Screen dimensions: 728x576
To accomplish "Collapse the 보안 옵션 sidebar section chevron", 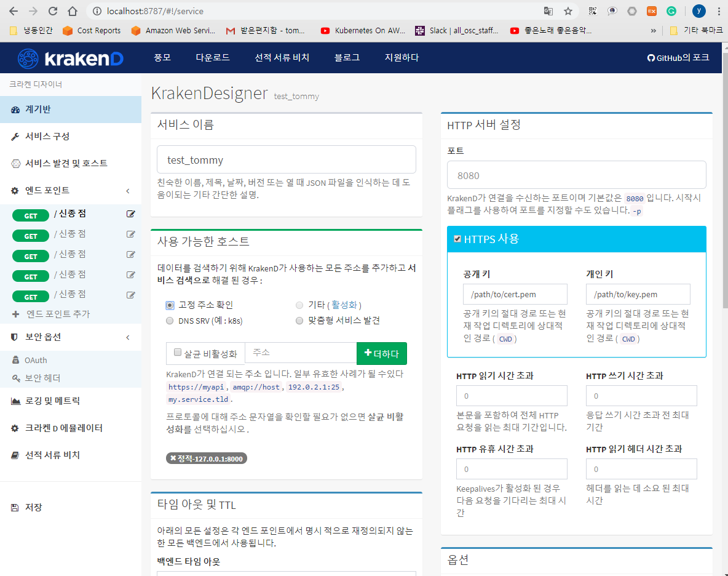I will tap(128, 338).
